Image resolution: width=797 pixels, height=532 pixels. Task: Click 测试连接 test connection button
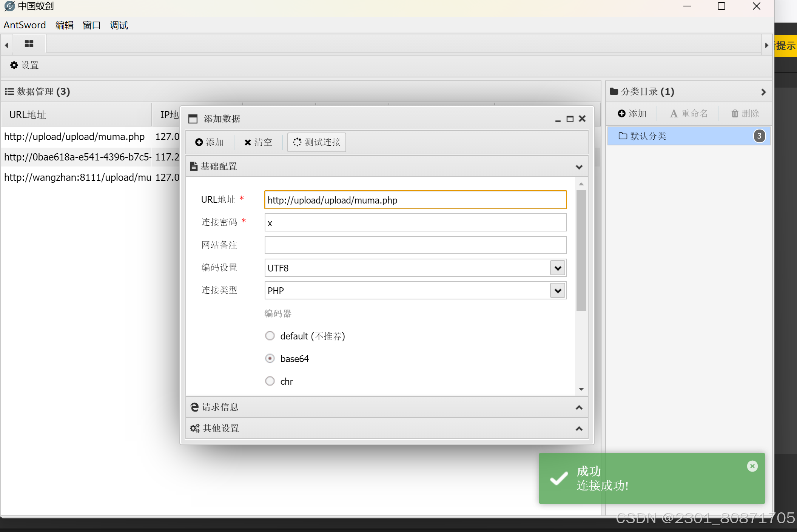click(x=317, y=142)
